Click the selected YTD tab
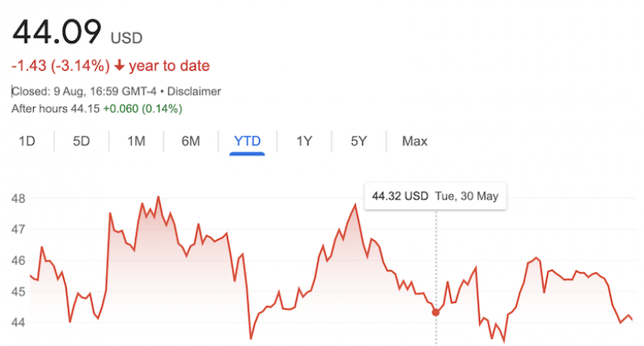The height and width of the screenshot is (346, 644). pyautogui.click(x=247, y=141)
